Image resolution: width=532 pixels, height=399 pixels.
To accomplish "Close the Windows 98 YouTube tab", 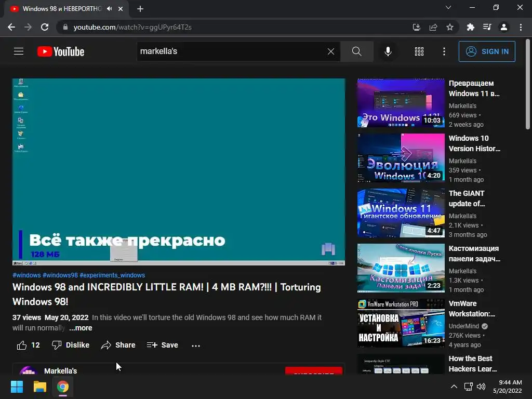I will pos(121,9).
